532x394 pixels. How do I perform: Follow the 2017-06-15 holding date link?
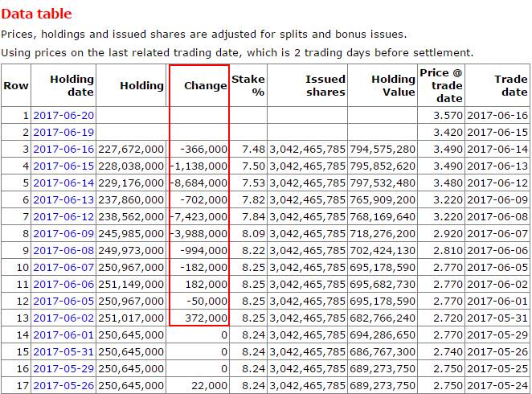tap(63, 166)
